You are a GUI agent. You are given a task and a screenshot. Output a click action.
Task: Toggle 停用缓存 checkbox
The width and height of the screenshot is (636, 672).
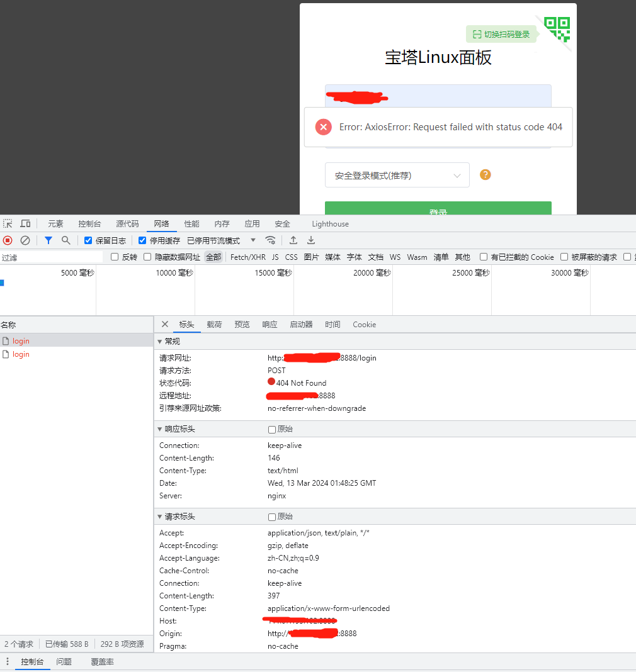[x=142, y=240]
